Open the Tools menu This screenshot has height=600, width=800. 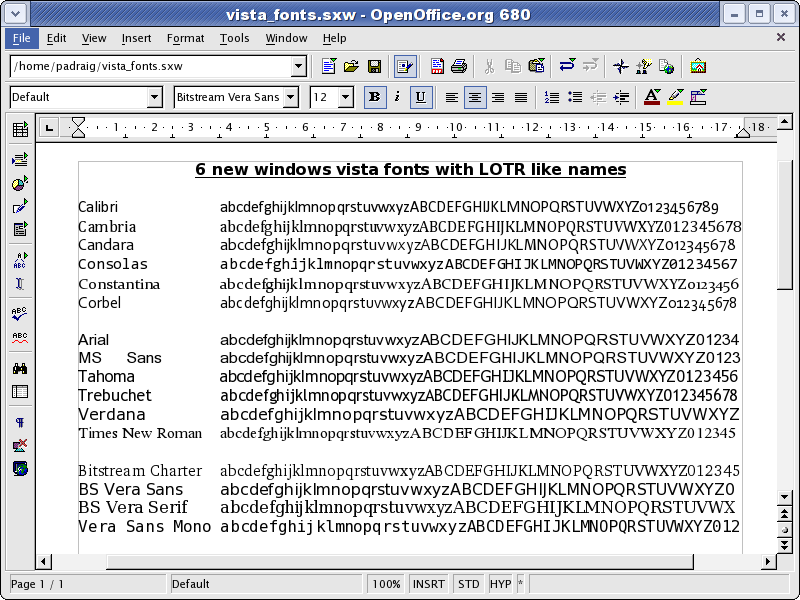pos(234,38)
